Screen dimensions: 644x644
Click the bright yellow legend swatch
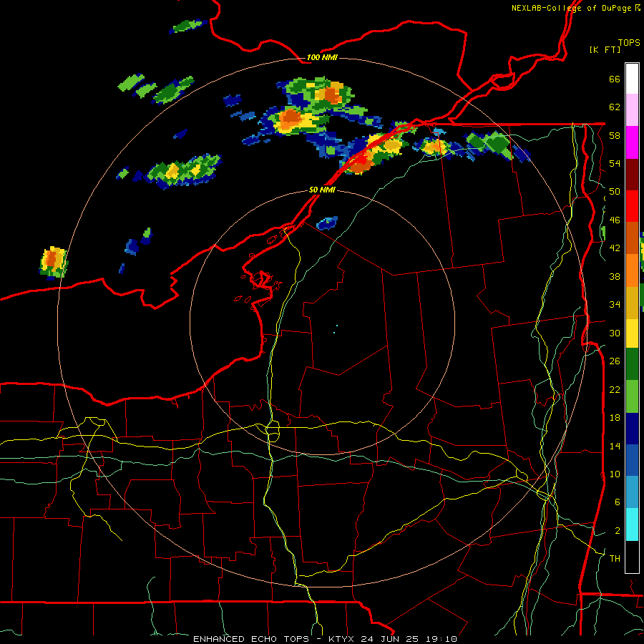pos(632,333)
